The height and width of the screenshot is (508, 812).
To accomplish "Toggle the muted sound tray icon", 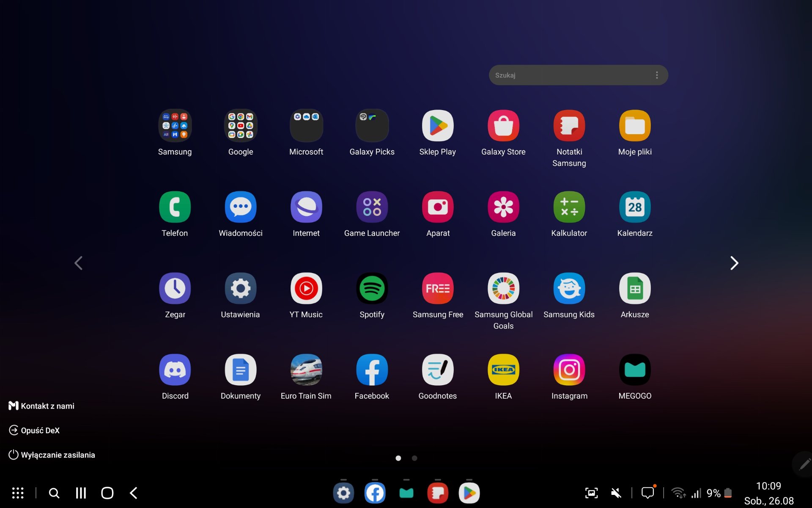I will point(616,493).
